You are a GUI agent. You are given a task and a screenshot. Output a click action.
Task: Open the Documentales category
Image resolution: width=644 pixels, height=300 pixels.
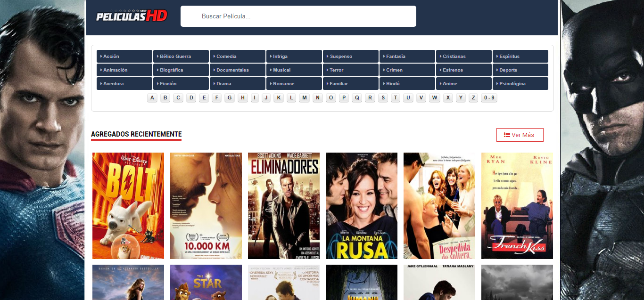coord(238,70)
